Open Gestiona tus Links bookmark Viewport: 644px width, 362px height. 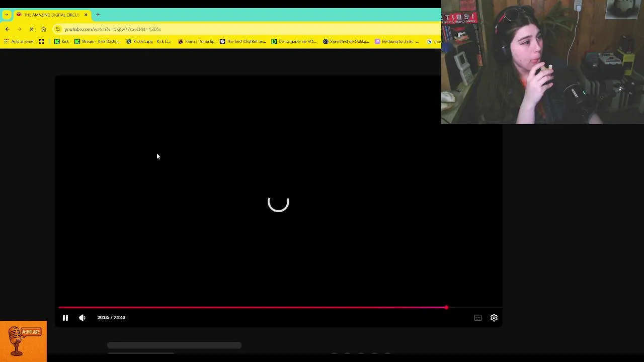click(x=396, y=41)
